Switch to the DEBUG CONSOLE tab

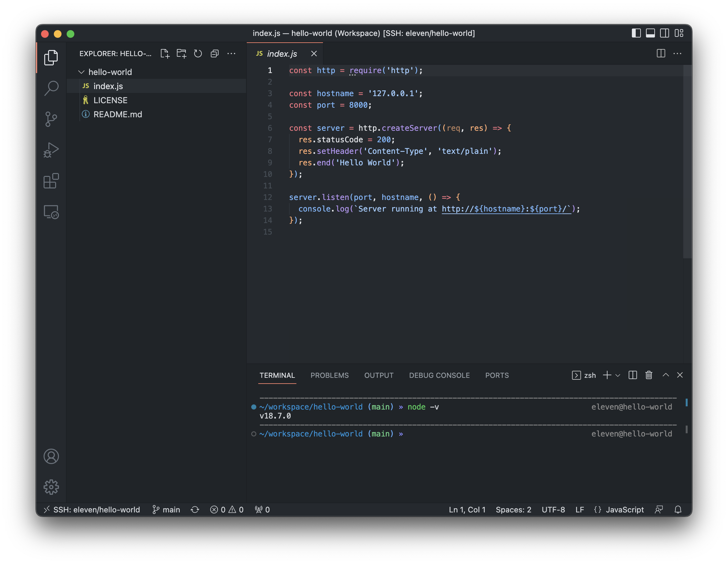click(439, 375)
